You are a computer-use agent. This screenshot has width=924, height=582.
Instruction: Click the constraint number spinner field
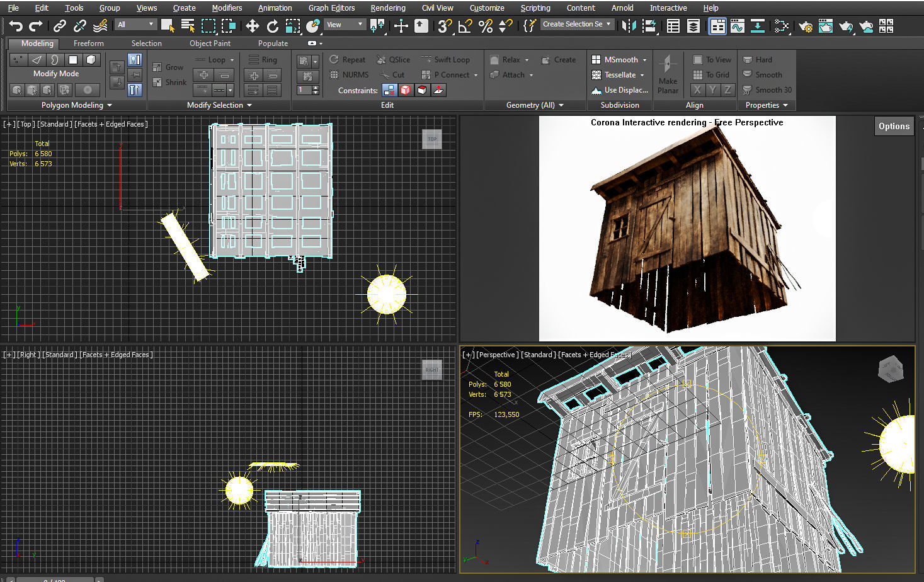pyautogui.click(x=305, y=90)
